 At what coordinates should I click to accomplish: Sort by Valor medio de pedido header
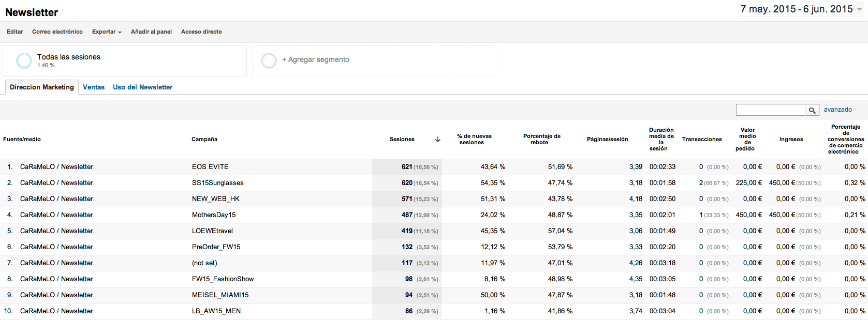747,140
